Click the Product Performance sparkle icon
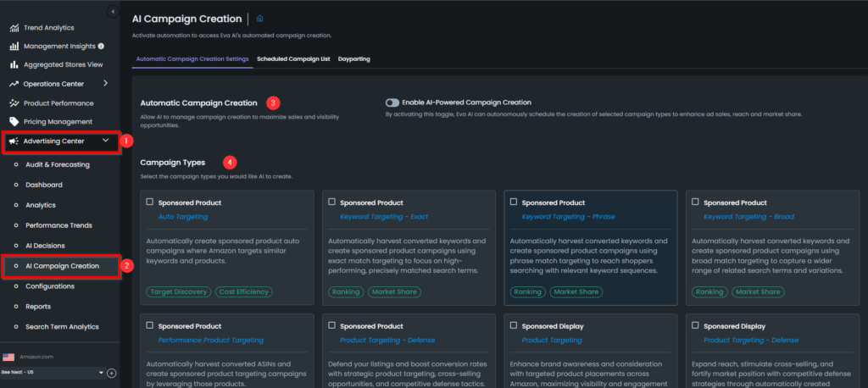This screenshot has height=388, width=868. (x=14, y=103)
